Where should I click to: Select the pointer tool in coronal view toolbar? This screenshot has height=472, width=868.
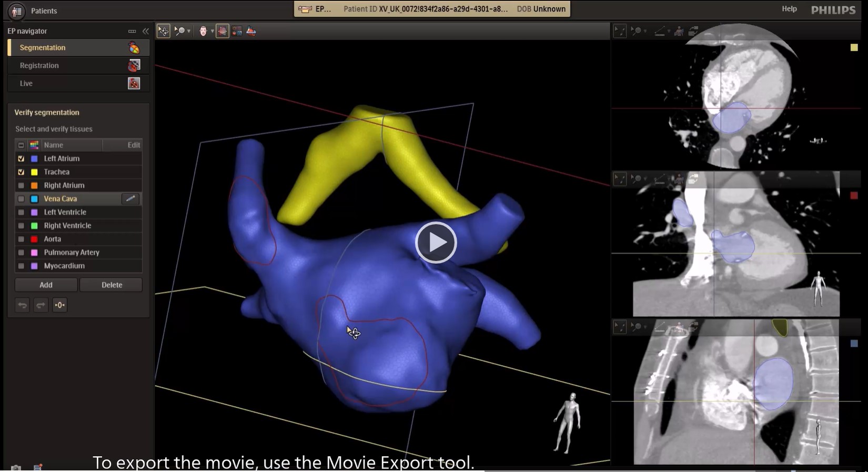coord(620,180)
